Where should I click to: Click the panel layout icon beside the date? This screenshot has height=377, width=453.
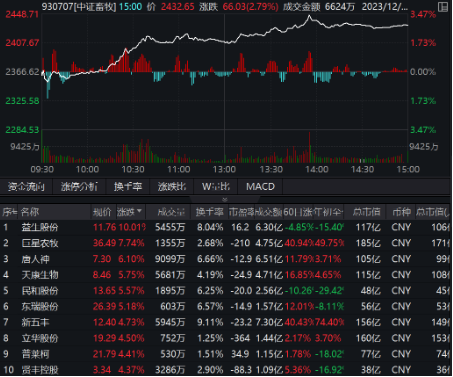tap(443, 7)
